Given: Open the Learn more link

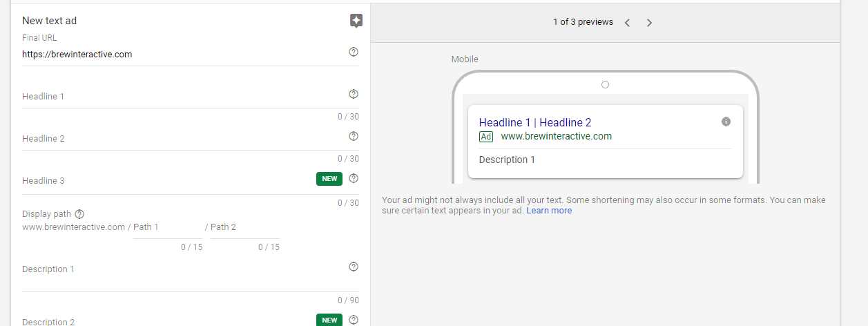Looking at the screenshot, I should (x=549, y=211).
